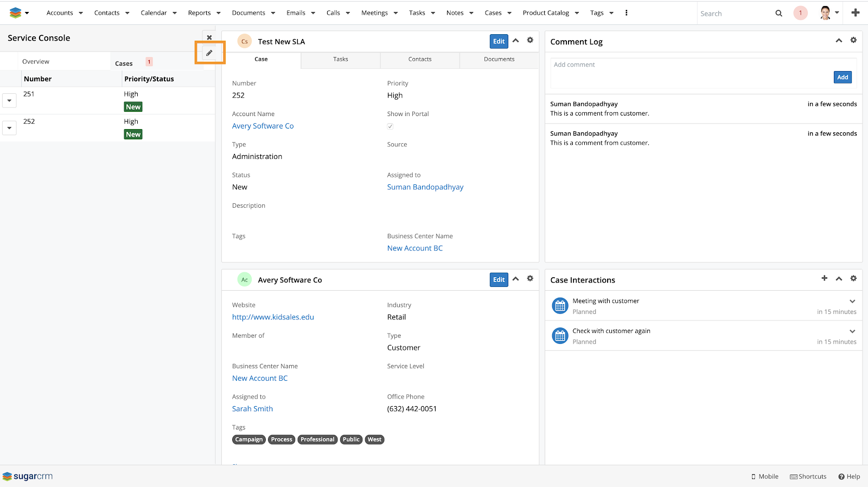Expand the row actions dropdown for case 251
Viewport: 868px width, 487px height.
click(9, 100)
